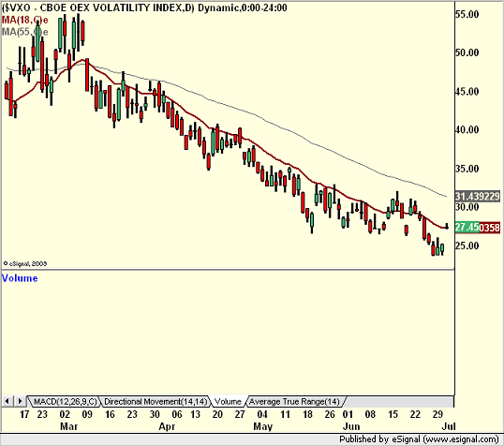Click the last candlestick near 27.45
This screenshot has width=504, height=446.
tap(447, 226)
